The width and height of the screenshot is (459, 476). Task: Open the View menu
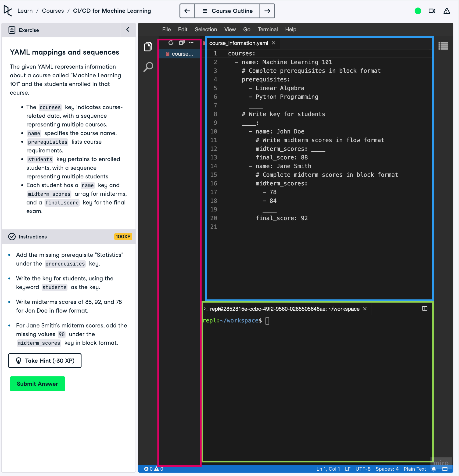click(x=230, y=29)
